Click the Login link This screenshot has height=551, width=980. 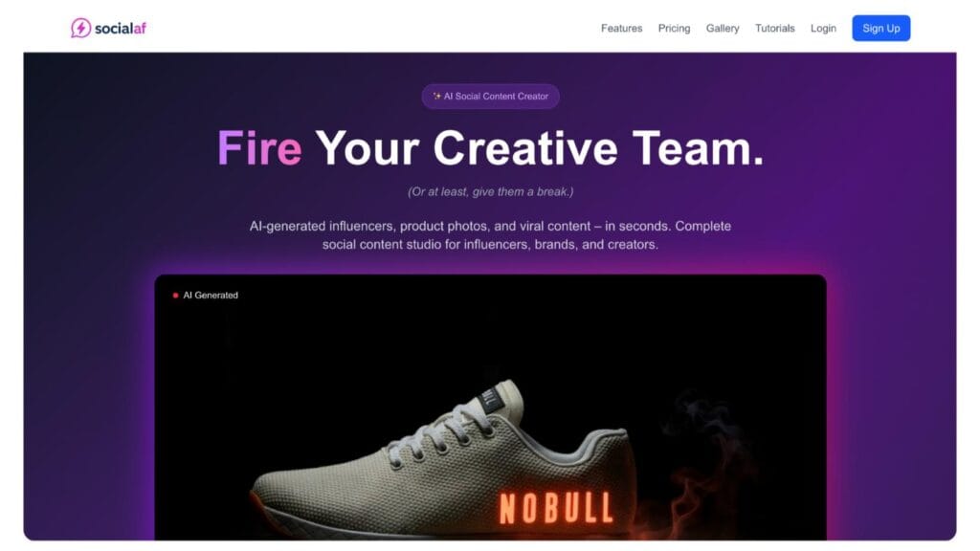coord(823,28)
